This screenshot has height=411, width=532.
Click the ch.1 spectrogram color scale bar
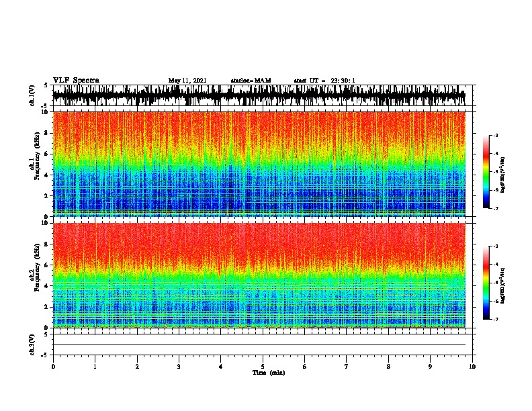pyautogui.click(x=486, y=172)
